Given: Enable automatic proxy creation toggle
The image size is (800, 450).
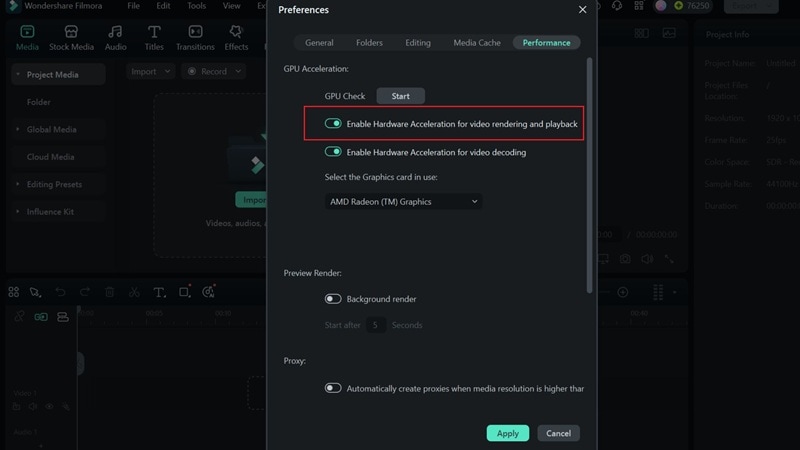Looking at the screenshot, I should pyautogui.click(x=333, y=388).
